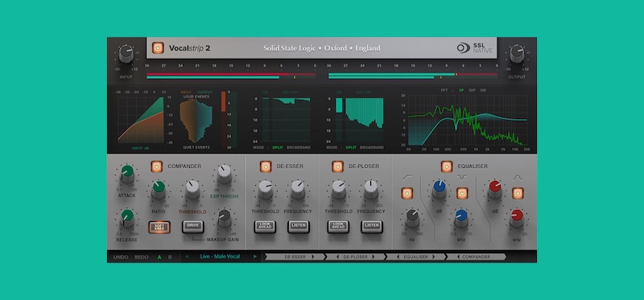Click the red band dB knob

[494, 190]
